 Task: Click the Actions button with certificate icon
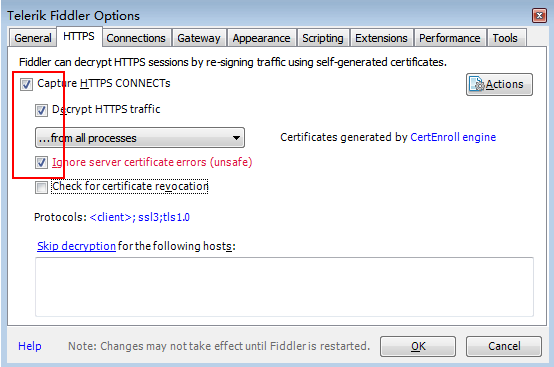(x=499, y=84)
